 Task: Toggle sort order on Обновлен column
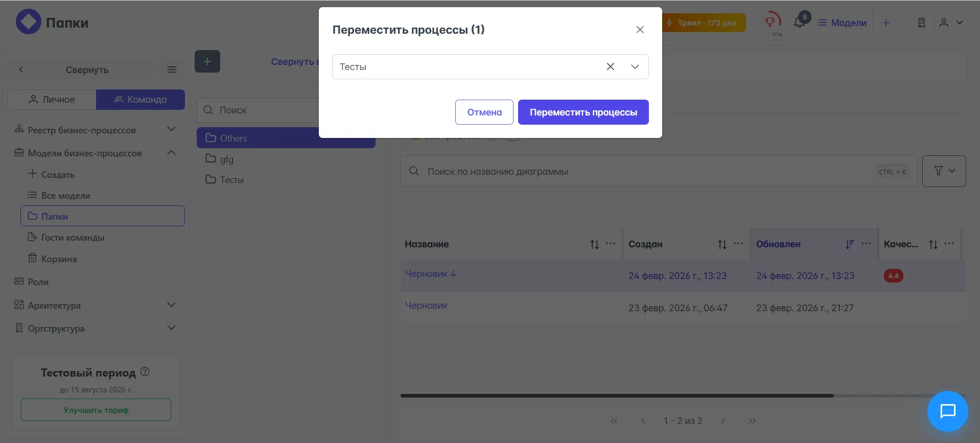point(849,244)
